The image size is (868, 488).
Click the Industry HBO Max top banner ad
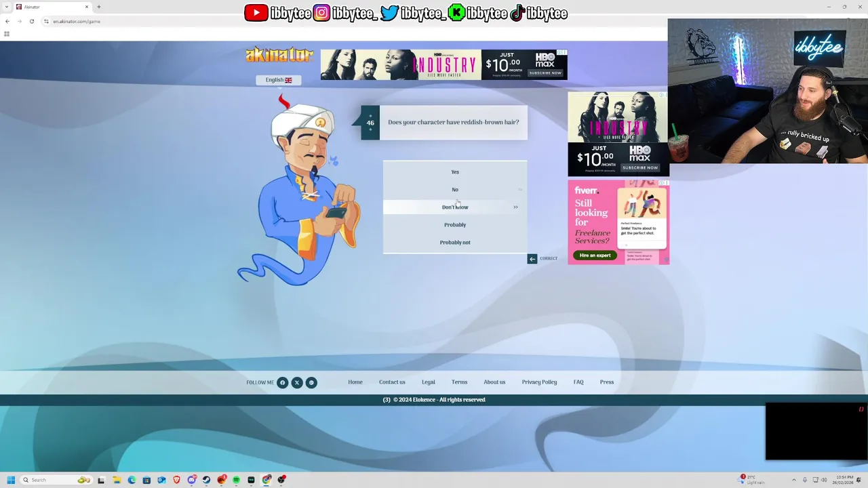point(444,64)
